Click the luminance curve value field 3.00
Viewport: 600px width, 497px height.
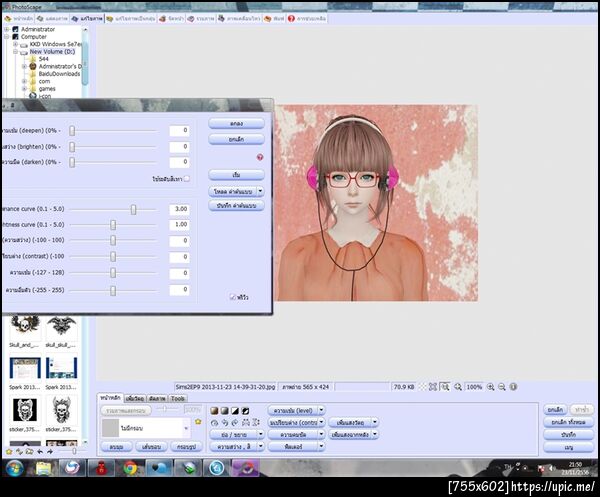tap(179, 209)
